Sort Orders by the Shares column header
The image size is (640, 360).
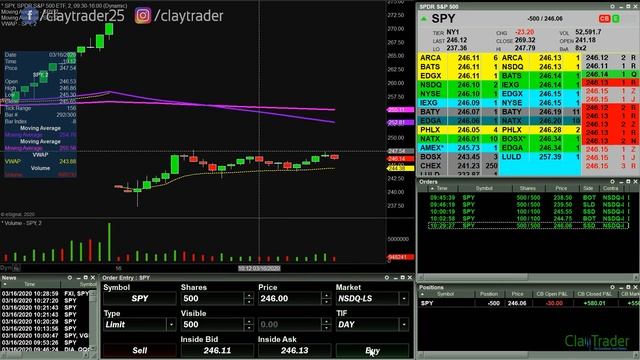tap(528, 188)
